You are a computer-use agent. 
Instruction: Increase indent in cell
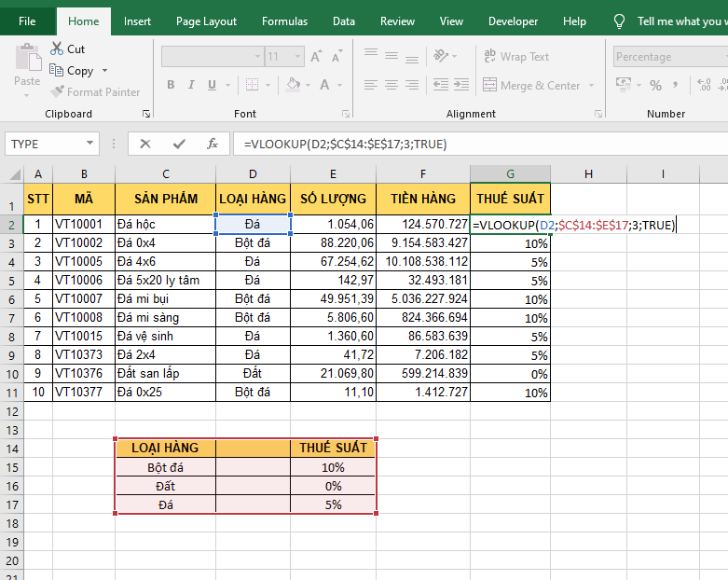tap(461, 85)
